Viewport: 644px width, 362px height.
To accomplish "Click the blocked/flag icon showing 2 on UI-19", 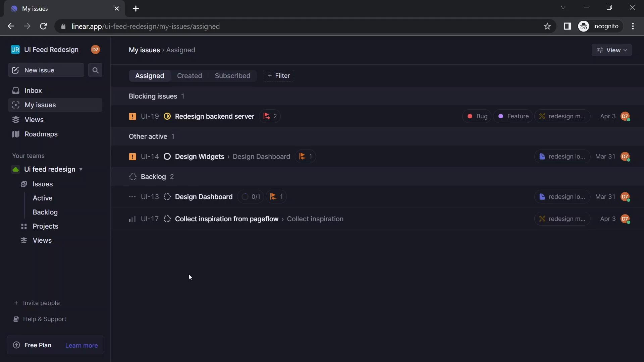I will coord(270,116).
